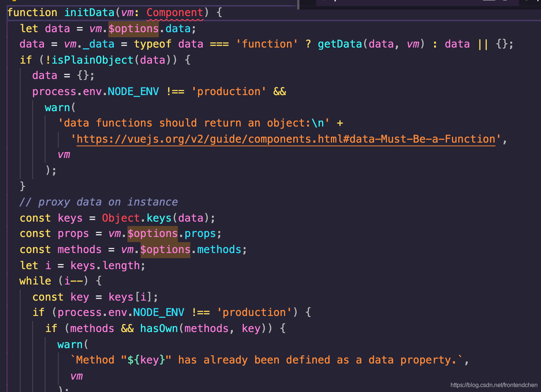Click the methods variable in 'const methods ='
The width and height of the screenshot is (541, 392).
tap(79, 249)
